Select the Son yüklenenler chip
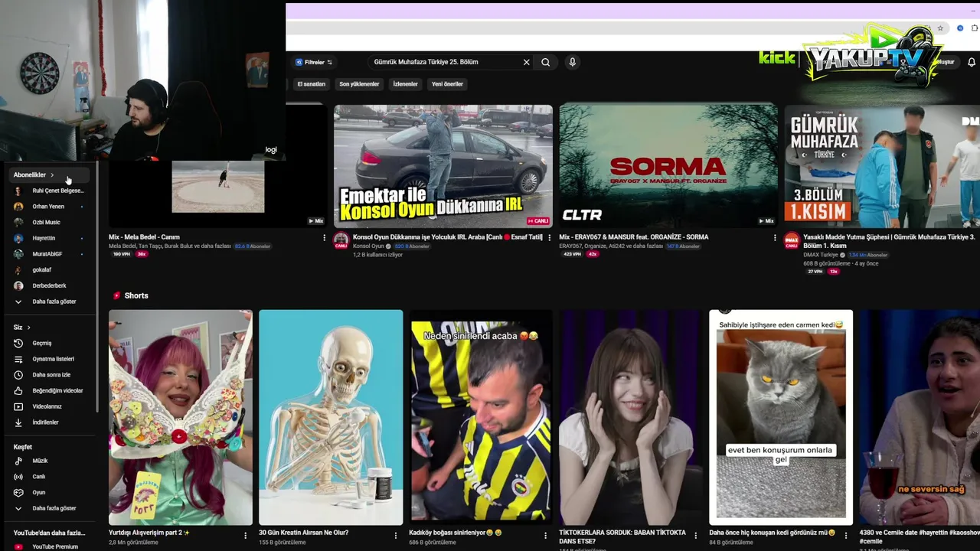Screen dimensions: 980x551 click(x=359, y=84)
